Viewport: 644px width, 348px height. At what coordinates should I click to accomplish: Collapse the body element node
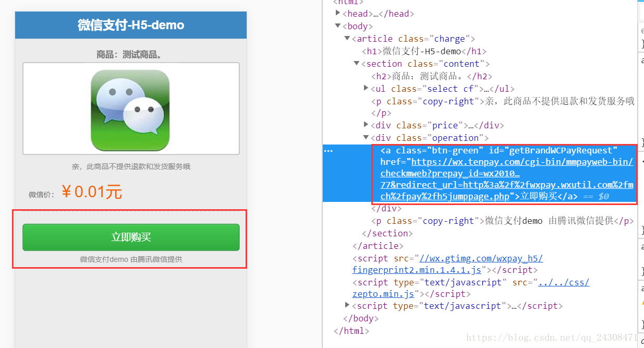[338, 26]
